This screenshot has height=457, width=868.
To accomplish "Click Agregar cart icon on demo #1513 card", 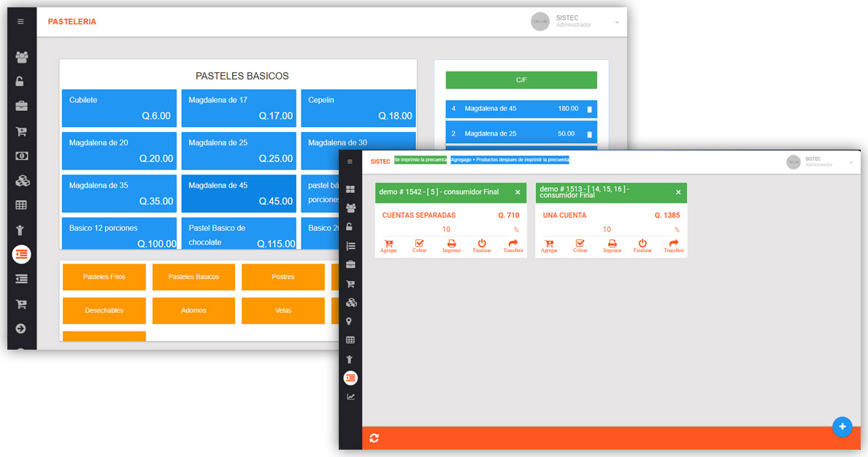I will pyautogui.click(x=549, y=245).
